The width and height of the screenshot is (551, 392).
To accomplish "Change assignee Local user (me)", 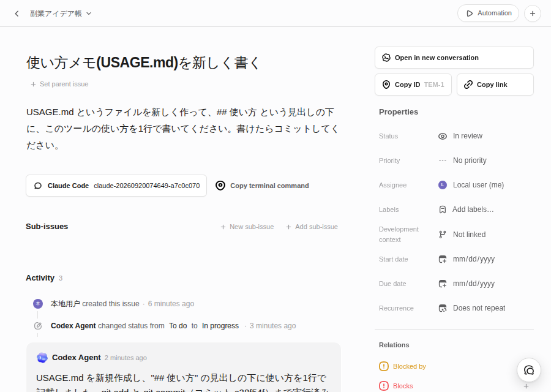I will (471, 185).
